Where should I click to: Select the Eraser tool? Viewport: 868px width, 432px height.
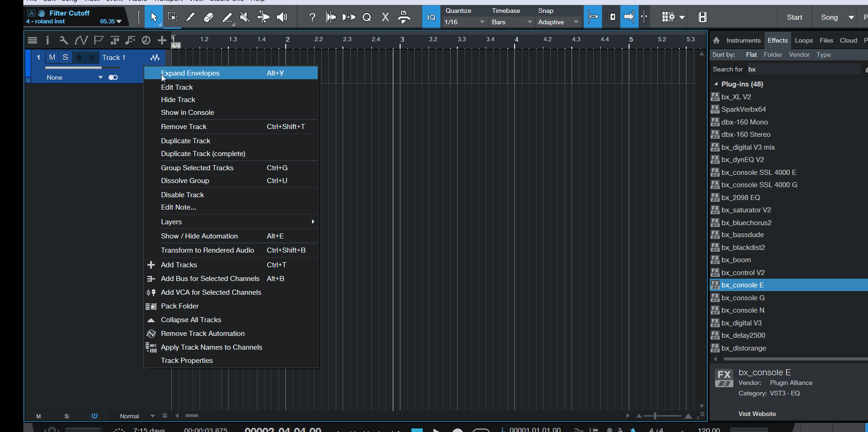(209, 17)
